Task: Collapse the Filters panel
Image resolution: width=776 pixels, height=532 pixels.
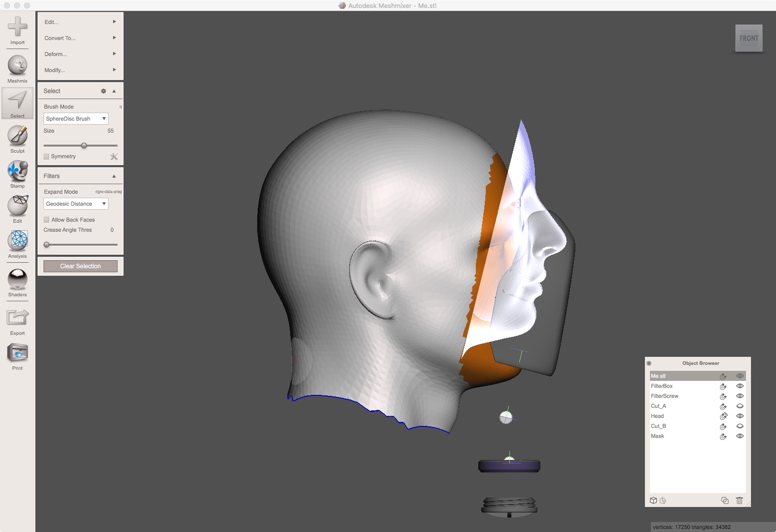Action: (x=114, y=176)
